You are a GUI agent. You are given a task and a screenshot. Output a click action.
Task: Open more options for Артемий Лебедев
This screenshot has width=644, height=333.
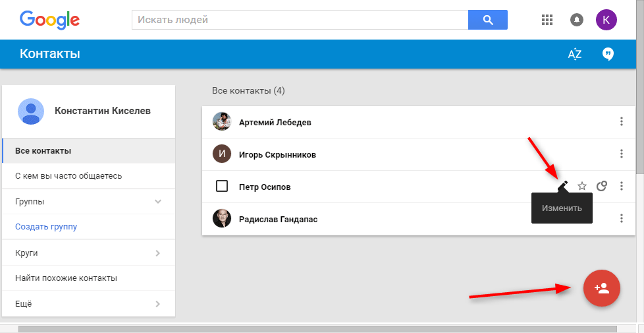pyautogui.click(x=621, y=122)
